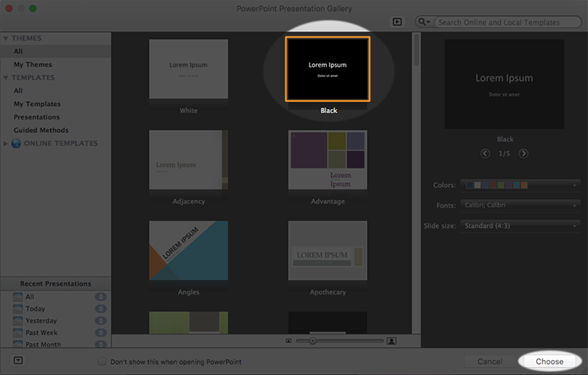Click small thumbnail size icon
Viewport: 588px width, 375px height.
click(x=288, y=341)
